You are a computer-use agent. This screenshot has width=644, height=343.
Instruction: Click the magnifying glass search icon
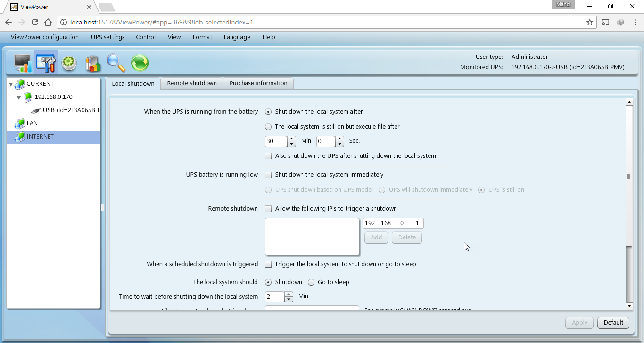click(x=116, y=63)
